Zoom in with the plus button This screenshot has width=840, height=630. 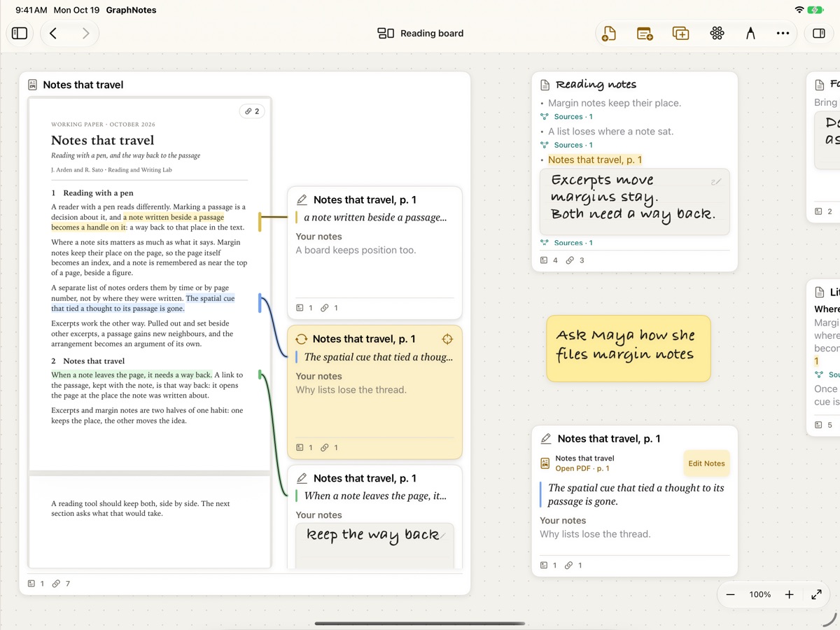click(x=789, y=594)
